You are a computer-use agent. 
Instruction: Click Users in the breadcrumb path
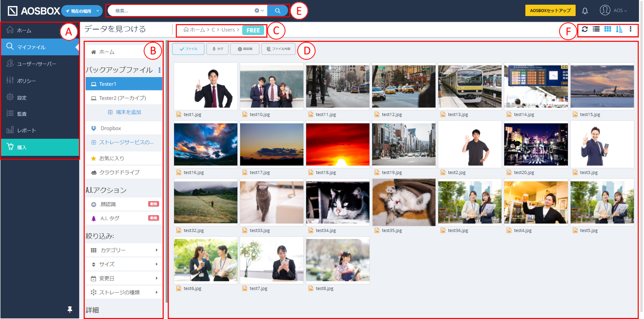(x=228, y=30)
